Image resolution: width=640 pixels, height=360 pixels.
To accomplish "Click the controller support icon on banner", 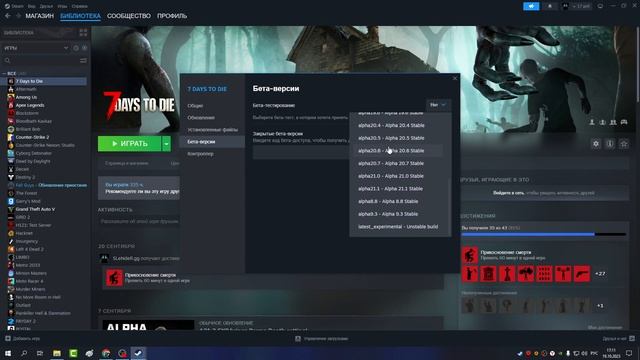I will coord(624,122).
